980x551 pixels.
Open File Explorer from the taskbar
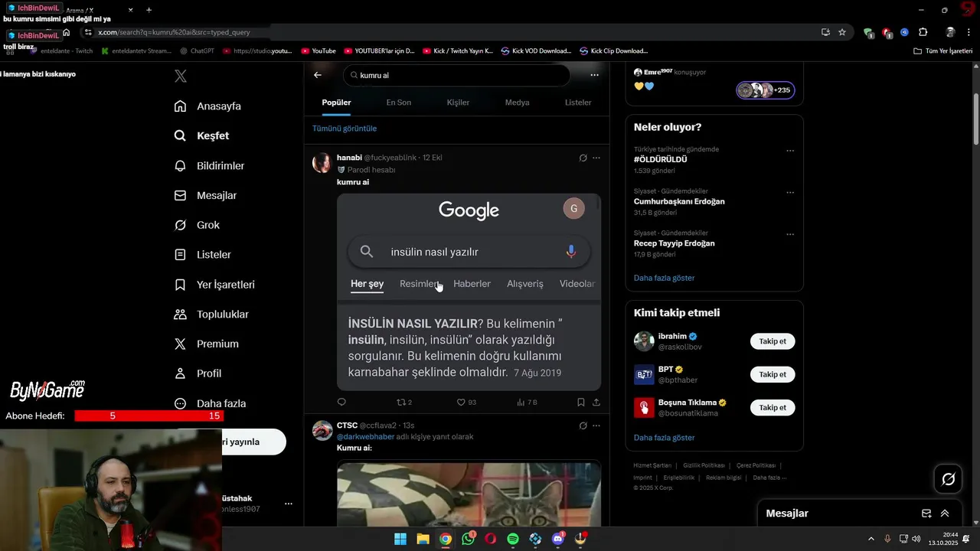[423, 539]
